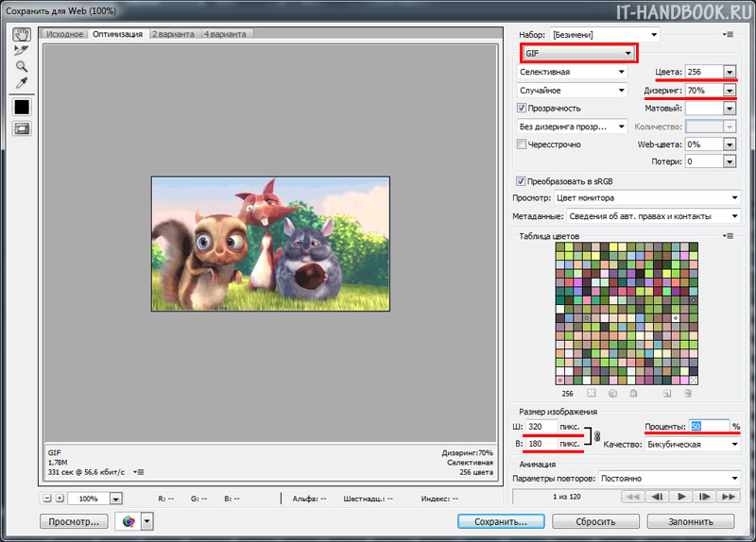The height and width of the screenshot is (542, 756).
Task: Open the color table panel menu
Action: click(x=728, y=236)
